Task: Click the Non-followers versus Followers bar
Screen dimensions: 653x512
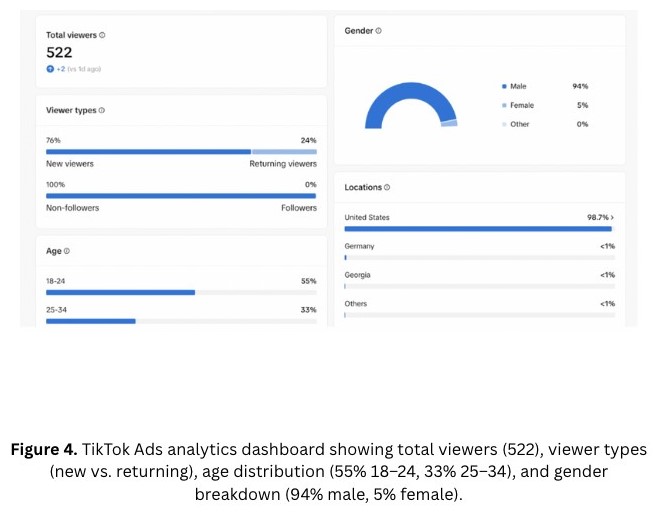Action: (x=181, y=196)
